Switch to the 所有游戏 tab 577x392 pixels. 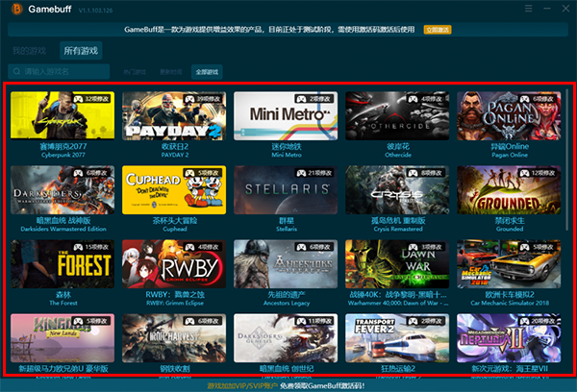(x=81, y=50)
